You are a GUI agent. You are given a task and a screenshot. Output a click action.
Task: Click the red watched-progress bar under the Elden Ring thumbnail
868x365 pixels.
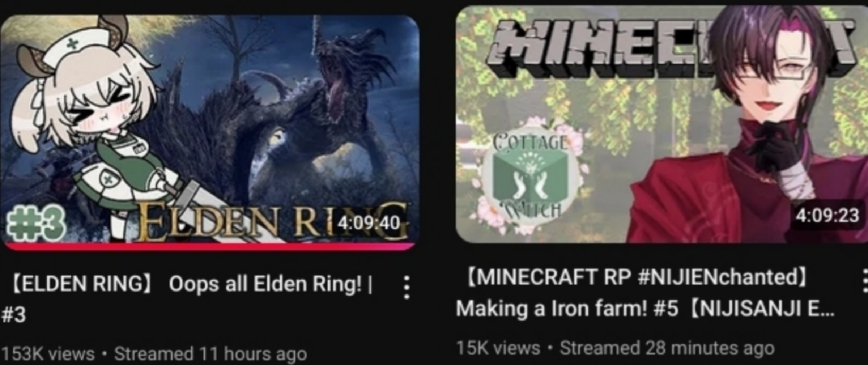coord(210,247)
